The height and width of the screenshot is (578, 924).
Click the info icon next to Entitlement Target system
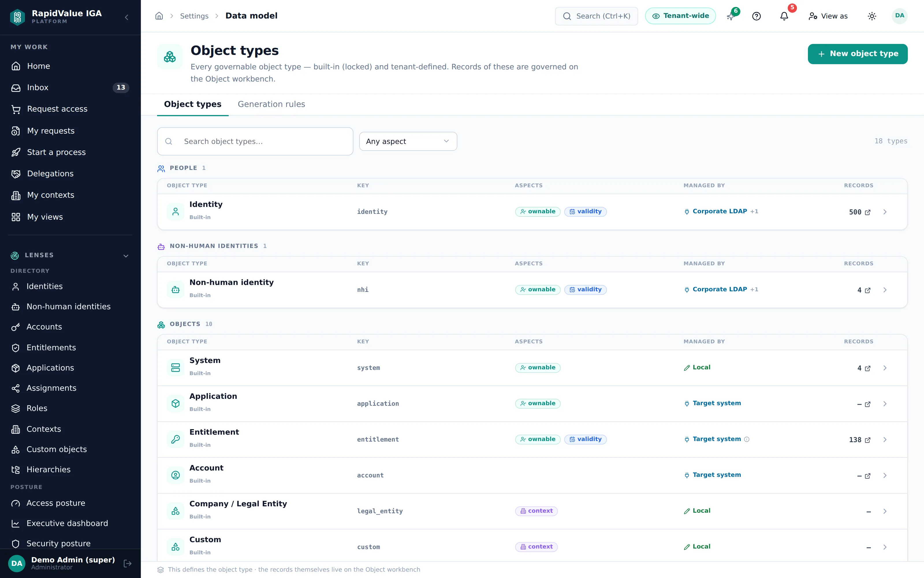click(747, 439)
